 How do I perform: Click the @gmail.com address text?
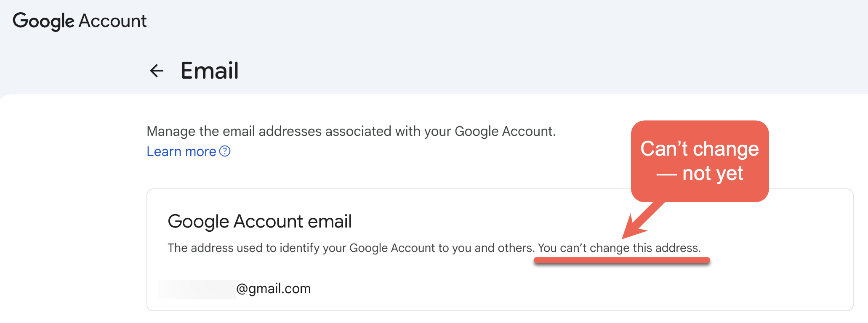pyautogui.click(x=274, y=289)
